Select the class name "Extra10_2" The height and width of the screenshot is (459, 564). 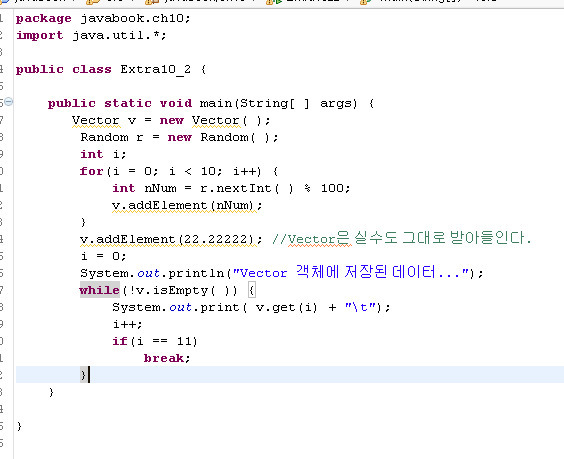(x=155, y=69)
